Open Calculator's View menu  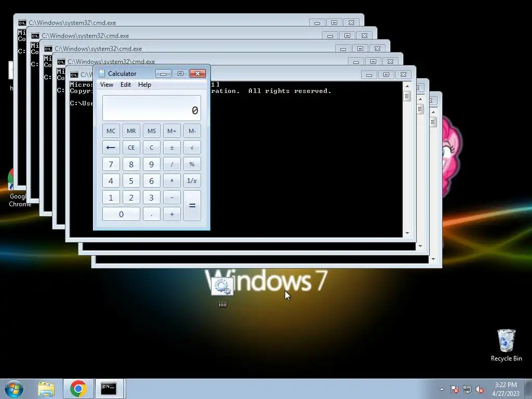coord(107,85)
